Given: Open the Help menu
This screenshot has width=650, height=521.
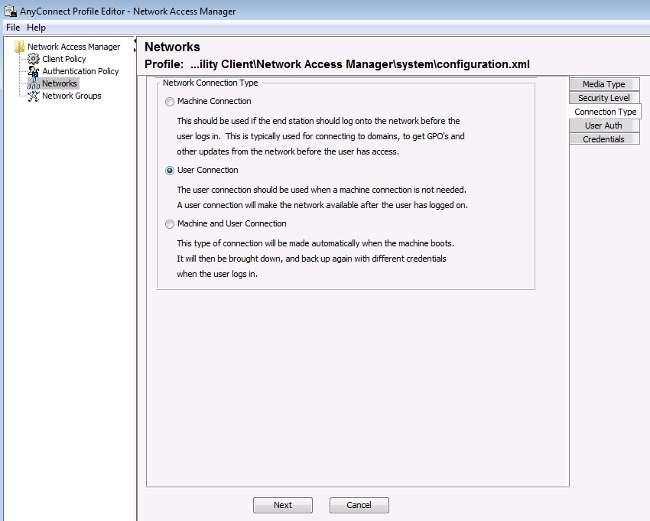Looking at the screenshot, I should [36, 28].
